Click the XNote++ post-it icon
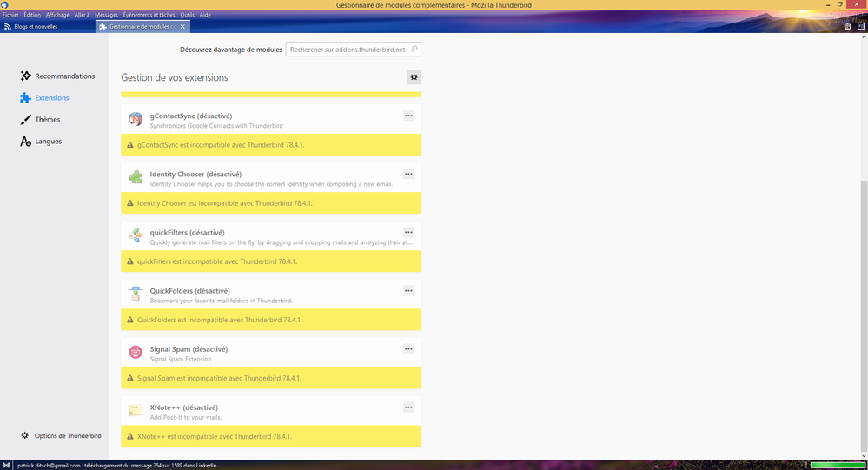Screen dimensions: 868x470 click(x=136, y=410)
